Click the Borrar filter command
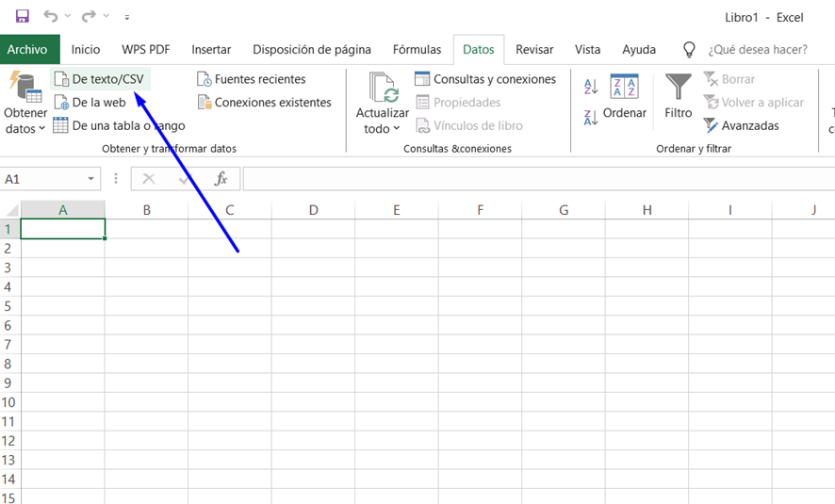 click(x=729, y=79)
